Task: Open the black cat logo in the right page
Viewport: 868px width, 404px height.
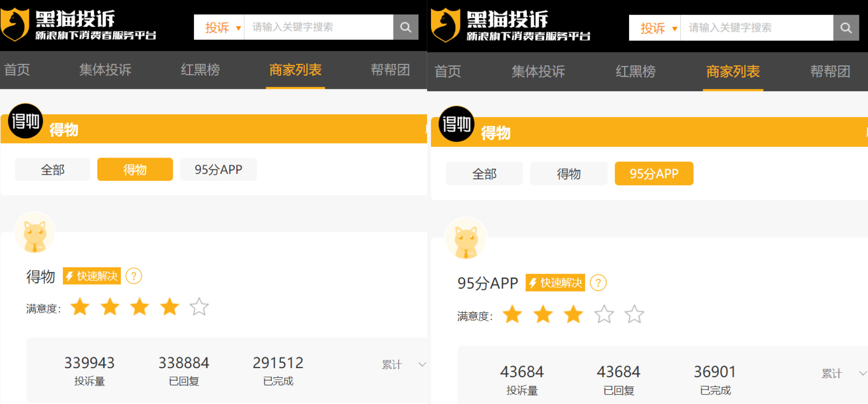Action: [x=445, y=25]
